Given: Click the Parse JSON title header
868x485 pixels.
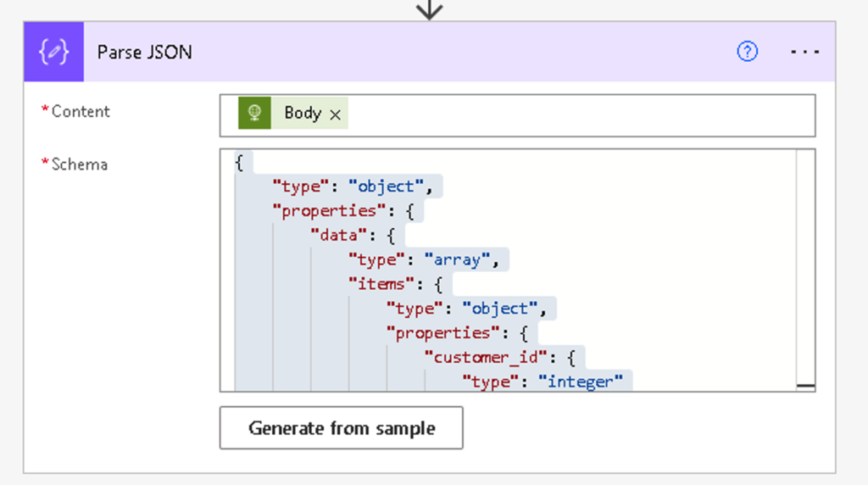Looking at the screenshot, I should [x=144, y=52].
